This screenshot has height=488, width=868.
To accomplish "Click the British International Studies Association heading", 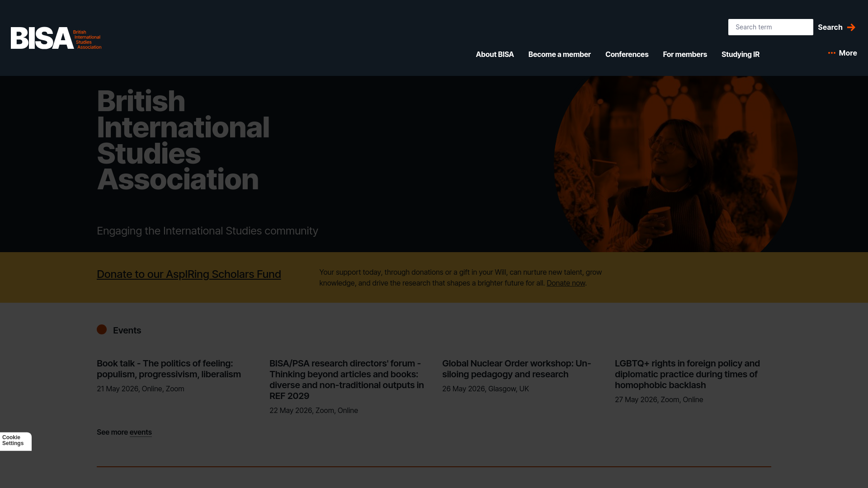I will (183, 140).
